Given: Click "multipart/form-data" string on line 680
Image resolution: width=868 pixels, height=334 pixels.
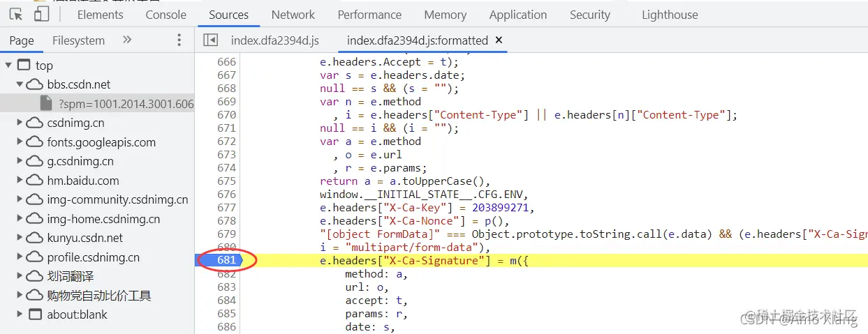Looking at the screenshot, I should (415, 248).
